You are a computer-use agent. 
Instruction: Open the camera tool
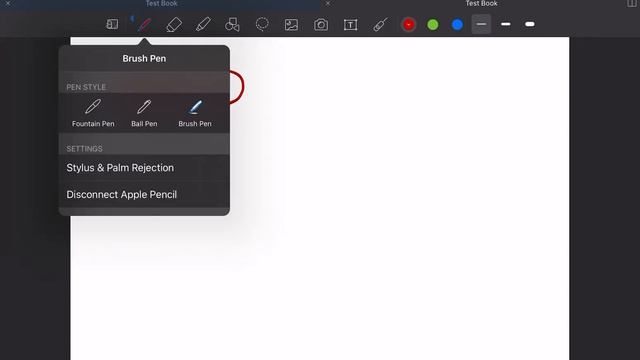click(x=321, y=25)
